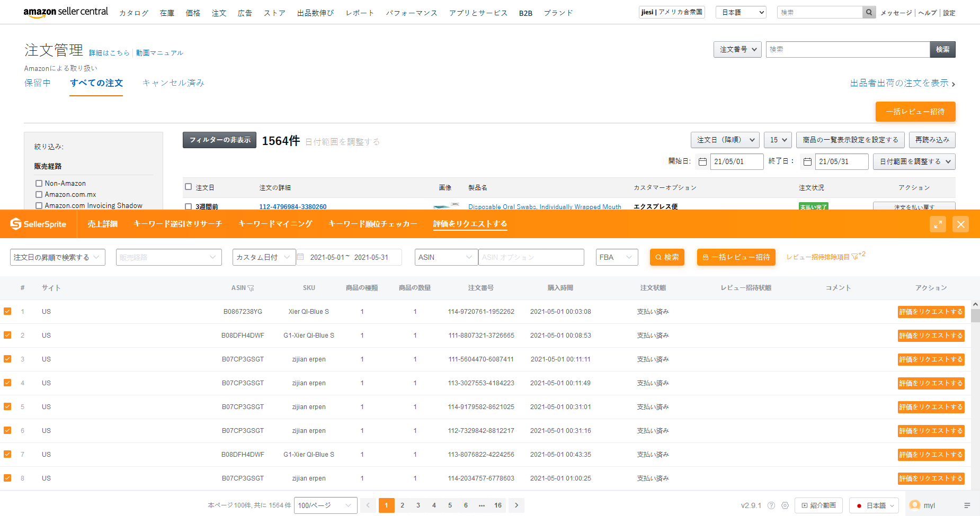Screen dimensions: 980x516
Task: Open キーワード順位チェッカー tab
Action: [x=372, y=224]
